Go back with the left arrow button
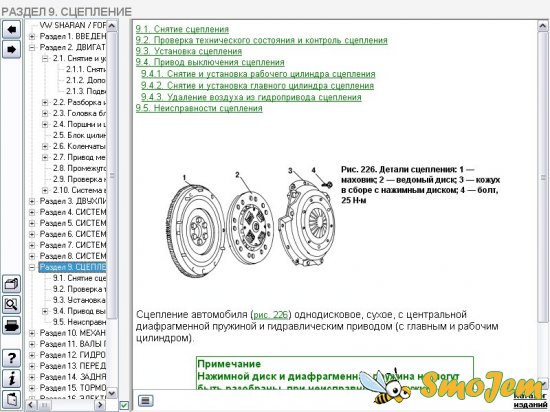 [x=12, y=29]
